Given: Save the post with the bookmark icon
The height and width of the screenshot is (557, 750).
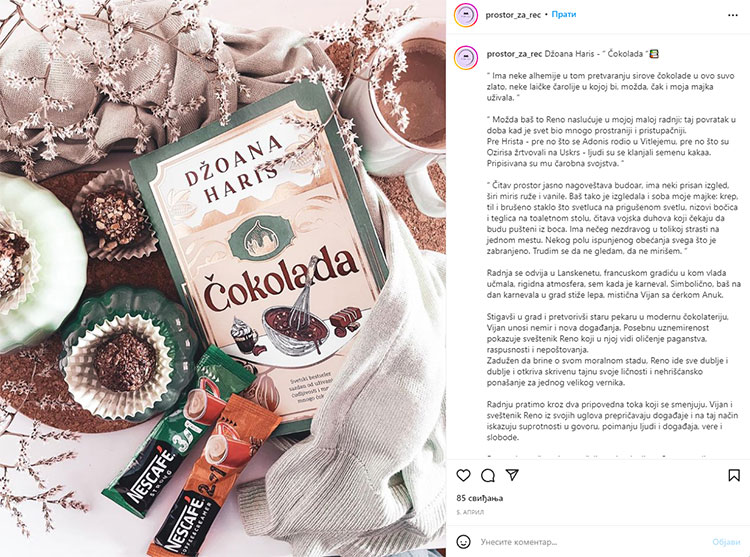Looking at the screenshot, I should [734, 475].
